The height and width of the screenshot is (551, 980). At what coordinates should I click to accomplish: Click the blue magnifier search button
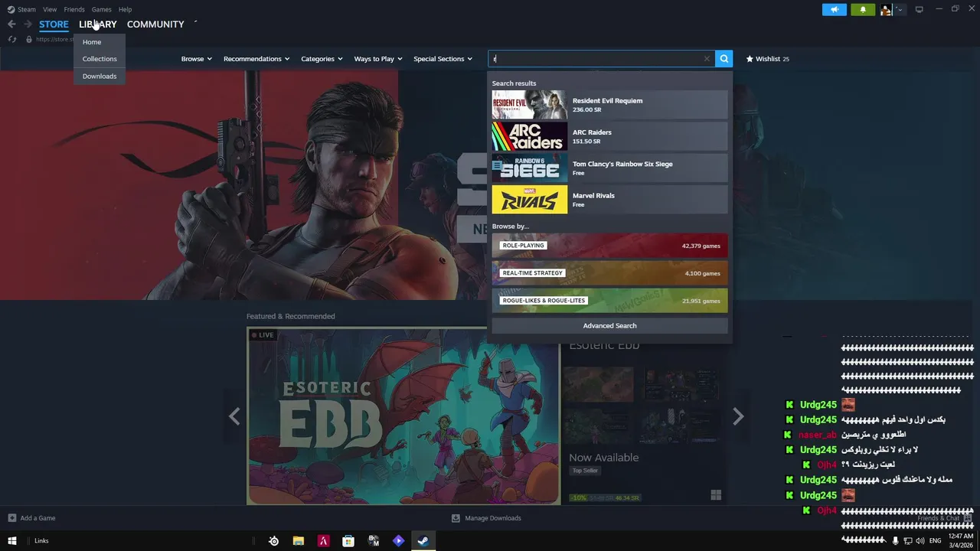[x=724, y=59]
